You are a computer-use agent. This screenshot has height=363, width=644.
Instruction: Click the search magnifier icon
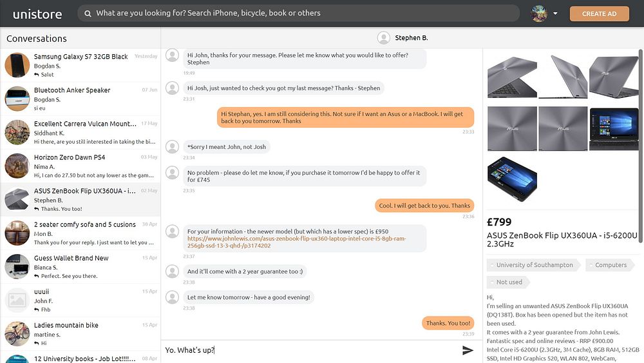click(x=86, y=13)
